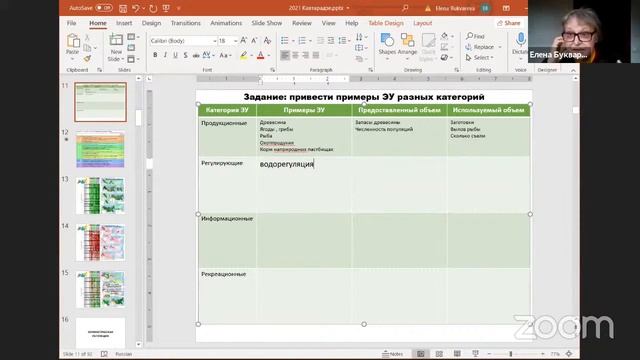Viewport: 640px width, 360px height.
Task: Switch to the Design tab
Action: [151, 23]
